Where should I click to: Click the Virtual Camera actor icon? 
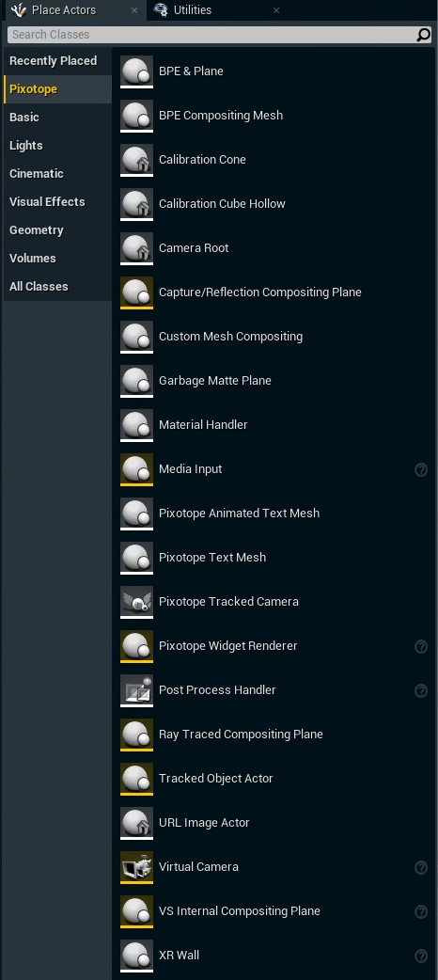(x=136, y=867)
